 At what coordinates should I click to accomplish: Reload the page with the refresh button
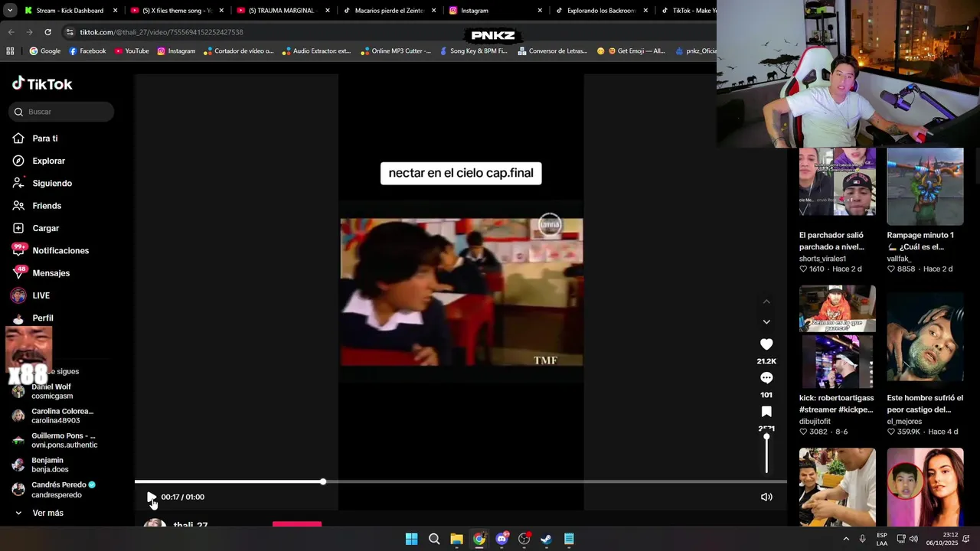point(47,32)
